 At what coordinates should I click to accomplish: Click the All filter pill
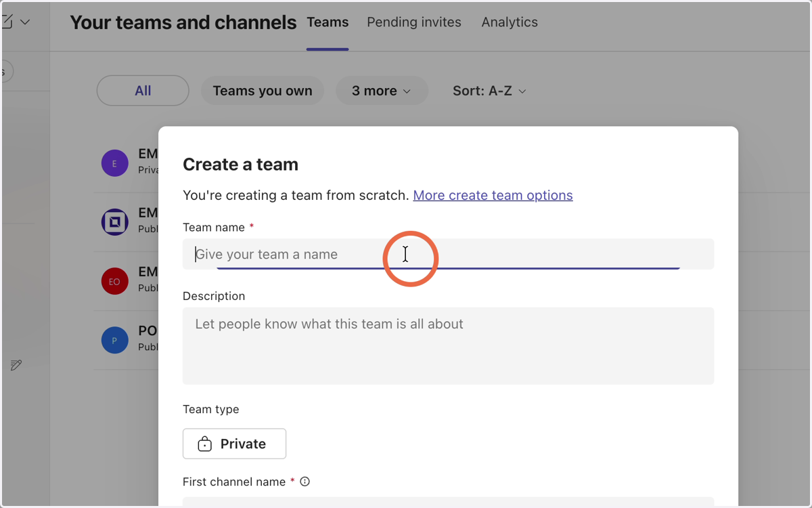[143, 91]
